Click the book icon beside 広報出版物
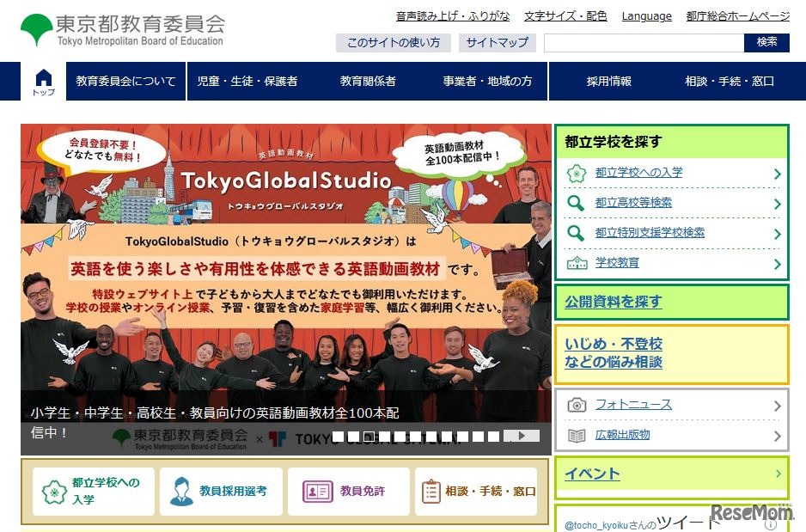 click(577, 436)
